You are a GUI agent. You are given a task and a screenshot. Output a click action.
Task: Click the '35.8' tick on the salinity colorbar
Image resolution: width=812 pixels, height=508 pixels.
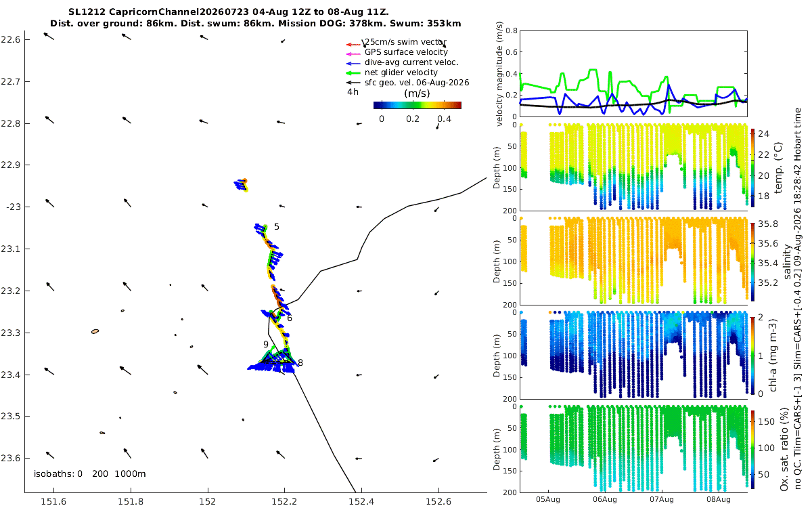[767, 224]
